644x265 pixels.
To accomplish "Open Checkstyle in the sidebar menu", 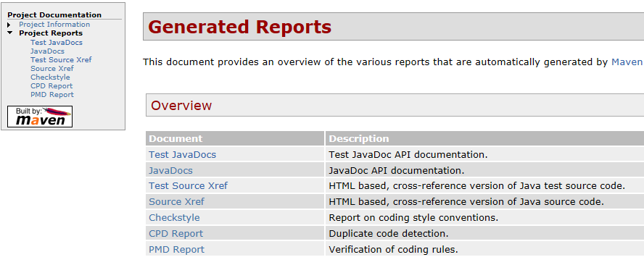I will pos(50,77).
